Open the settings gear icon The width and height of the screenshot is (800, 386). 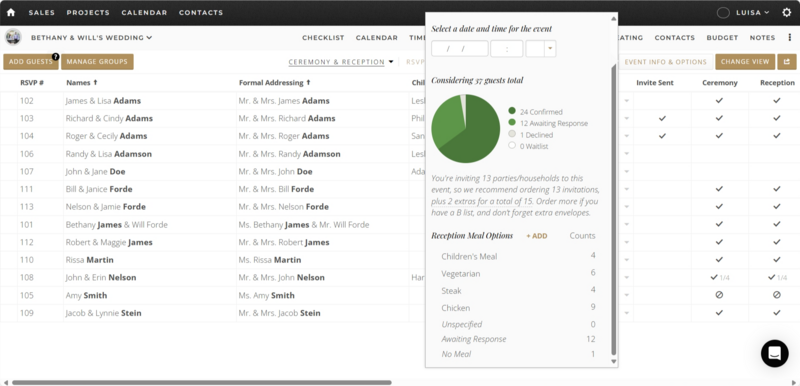click(x=787, y=12)
